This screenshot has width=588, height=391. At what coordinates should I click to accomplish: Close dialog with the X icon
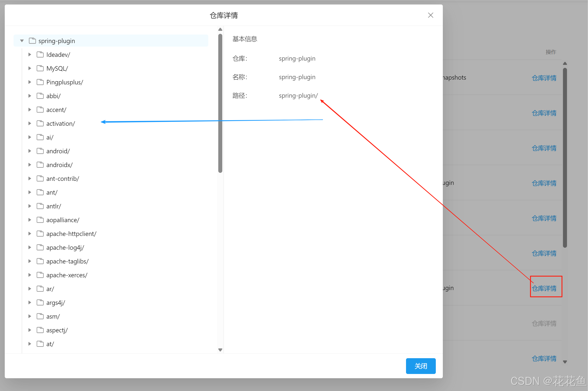click(431, 15)
